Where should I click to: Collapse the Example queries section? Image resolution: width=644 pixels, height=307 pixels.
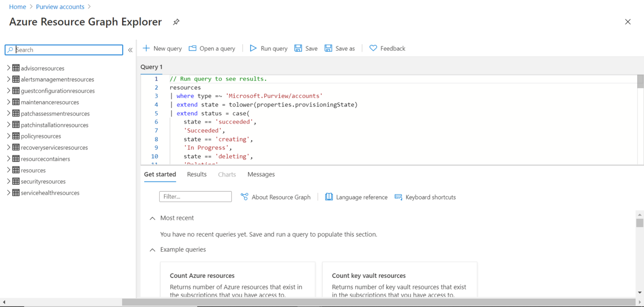click(153, 250)
